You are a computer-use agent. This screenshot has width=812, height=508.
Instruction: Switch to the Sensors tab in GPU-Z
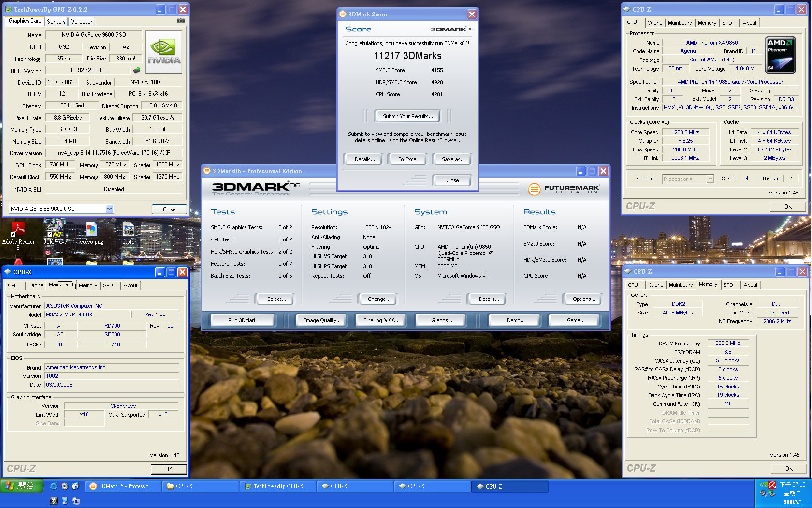coord(56,22)
